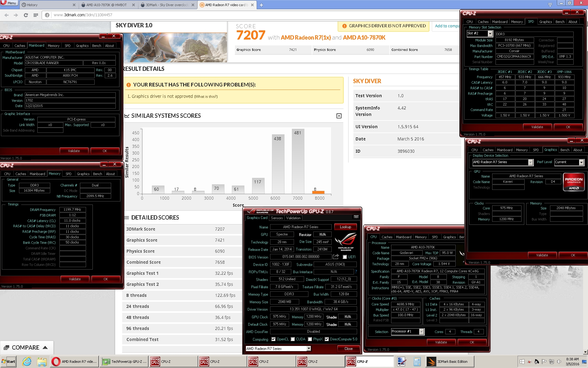This screenshot has width=588, height=368.
Task: Click the Windows Start button
Action: (x=8, y=362)
